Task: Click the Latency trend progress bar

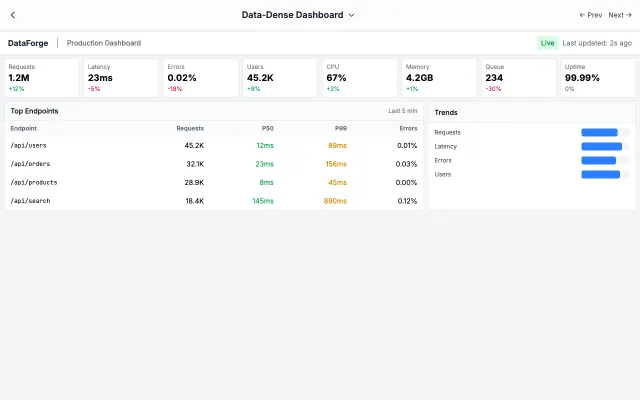Action: pos(606,146)
